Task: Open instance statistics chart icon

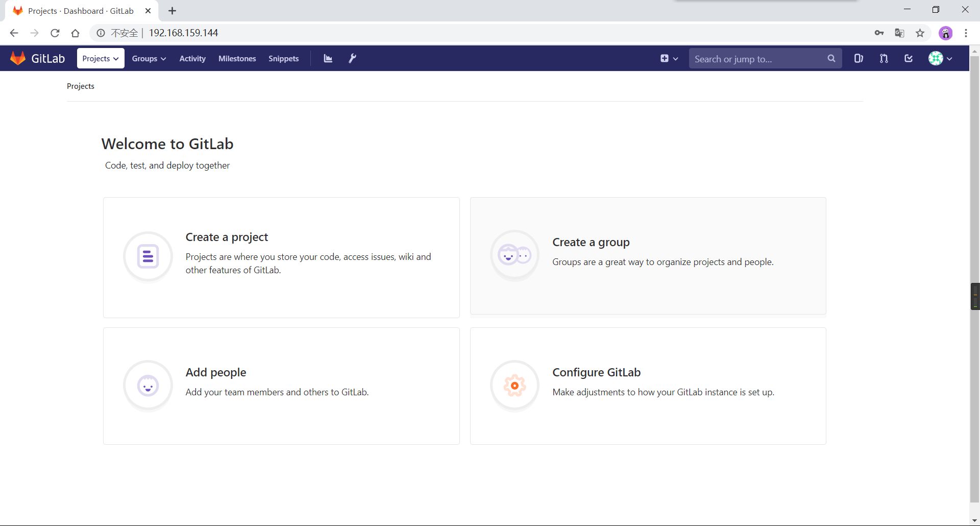Action: coord(328,59)
